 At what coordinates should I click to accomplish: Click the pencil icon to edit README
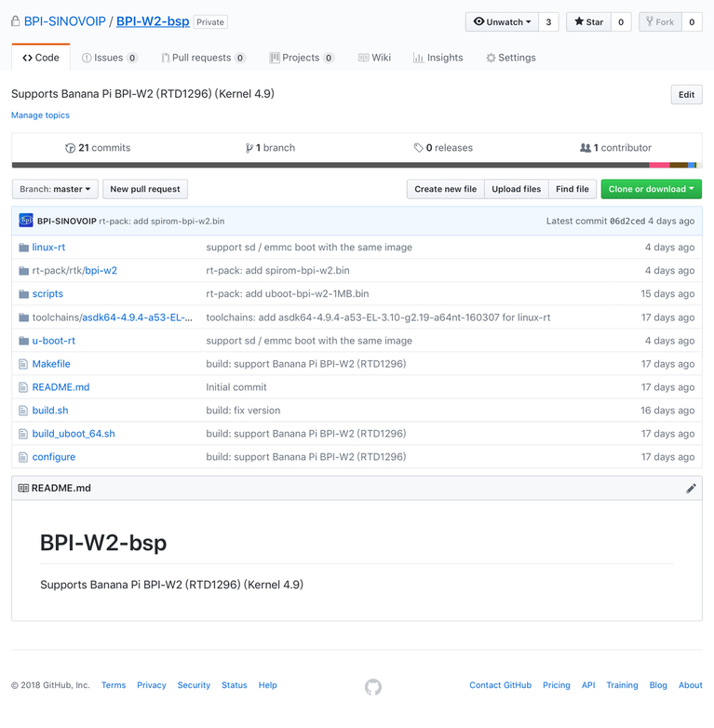pos(691,488)
